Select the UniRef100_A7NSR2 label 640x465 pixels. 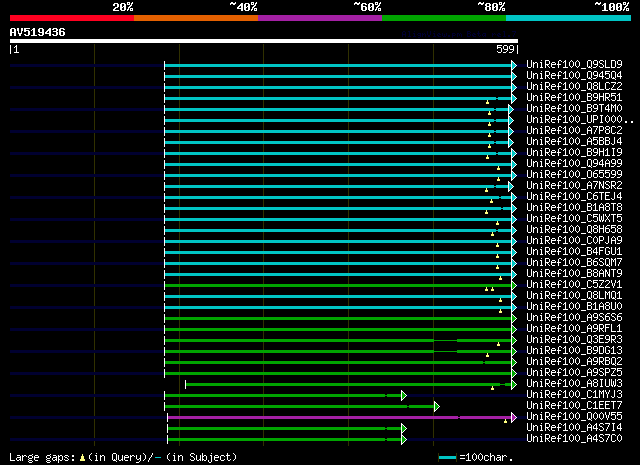[x=574, y=186]
